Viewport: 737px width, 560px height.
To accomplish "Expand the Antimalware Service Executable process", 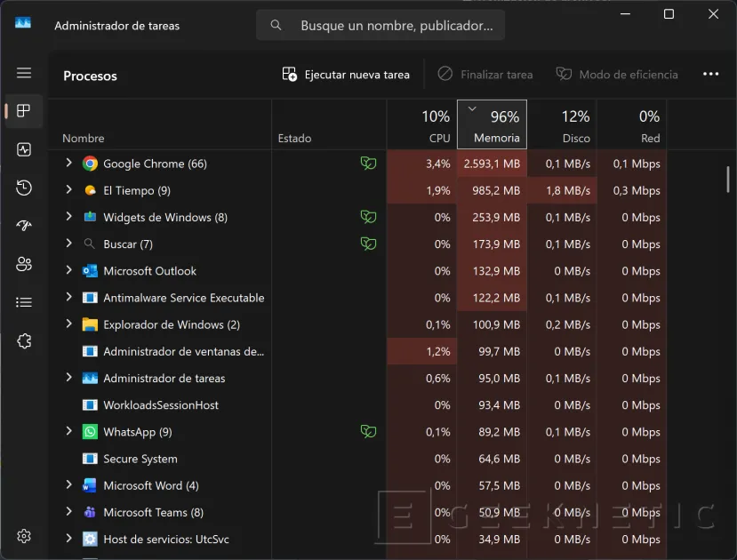I will pyautogui.click(x=68, y=296).
